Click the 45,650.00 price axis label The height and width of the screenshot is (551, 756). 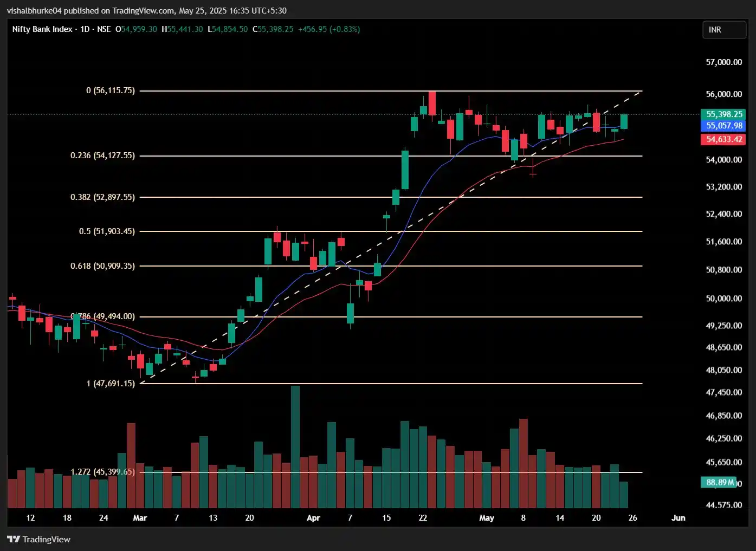(723, 462)
